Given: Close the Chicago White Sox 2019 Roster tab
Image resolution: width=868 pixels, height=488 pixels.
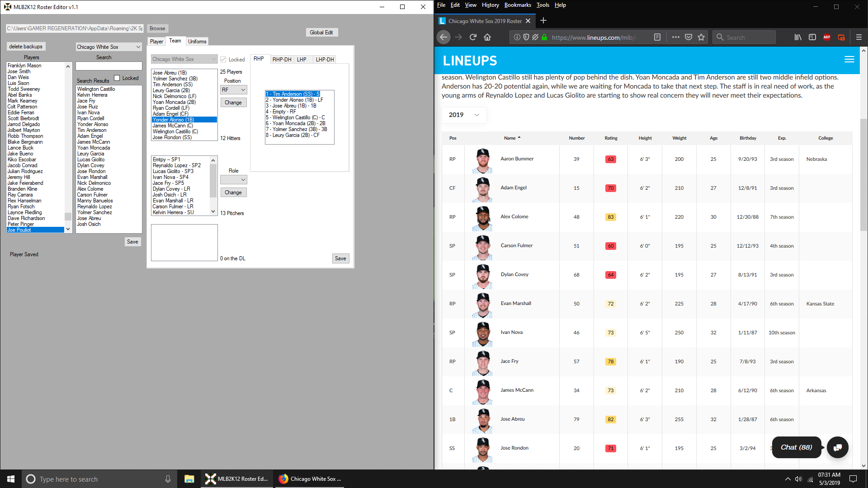Looking at the screenshot, I should coord(528,21).
